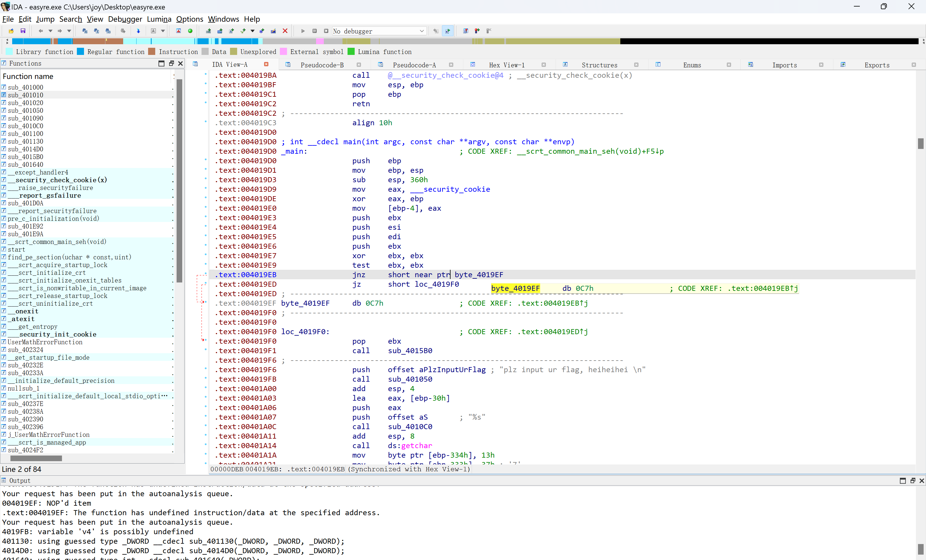This screenshot has width=926, height=560.
Task: Open the 'No debugger' combo box
Action: click(x=379, y=31)
